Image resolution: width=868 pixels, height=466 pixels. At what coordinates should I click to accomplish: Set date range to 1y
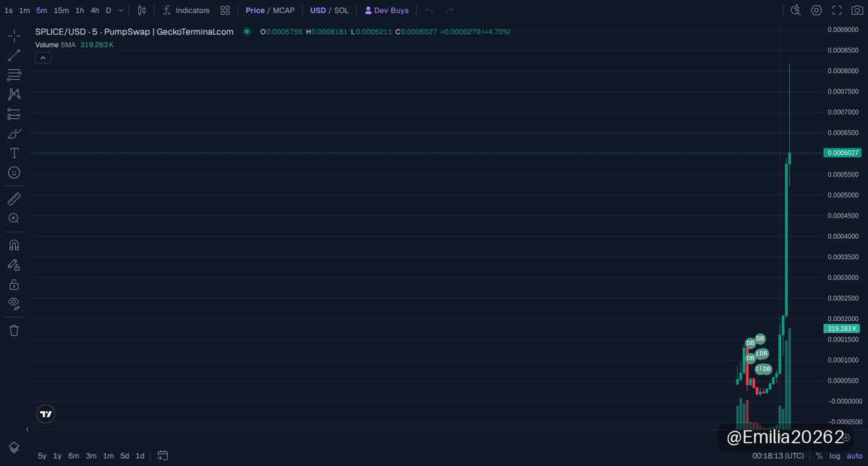pos(58,456)
